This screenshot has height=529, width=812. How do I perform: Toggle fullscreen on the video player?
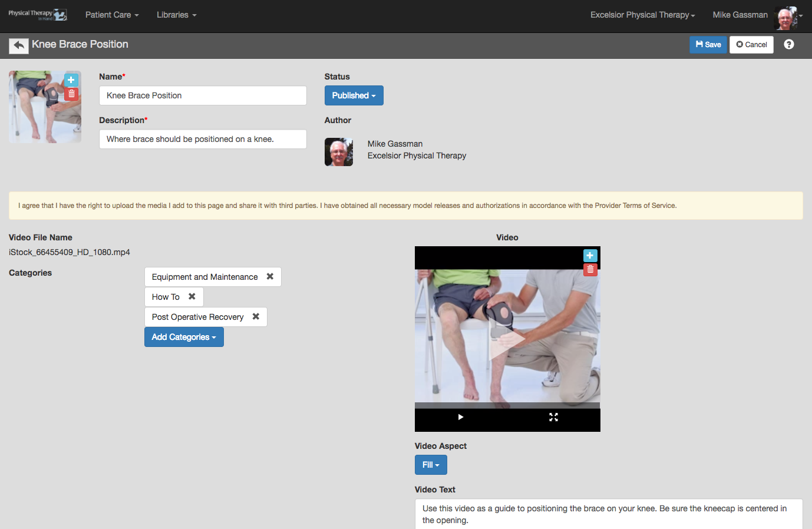pos(553,417)
